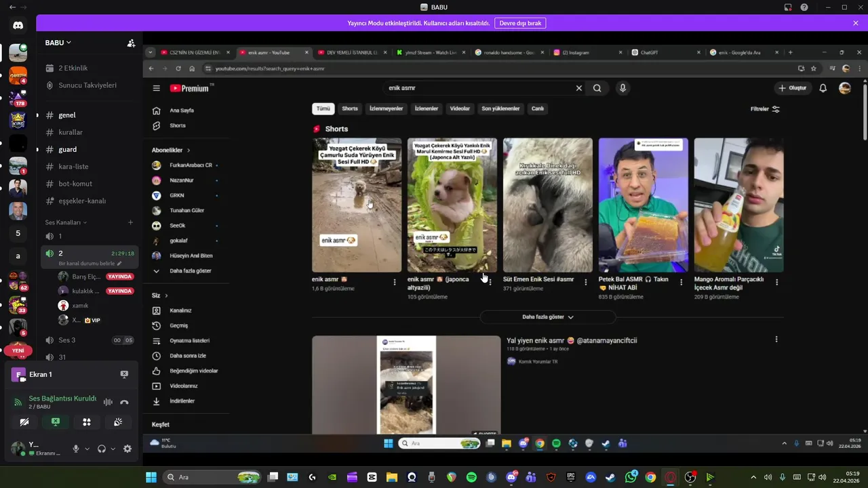Open the YouTube hamburger guide menu
Screen dimensions: 868x488
(x=156, y=88)
